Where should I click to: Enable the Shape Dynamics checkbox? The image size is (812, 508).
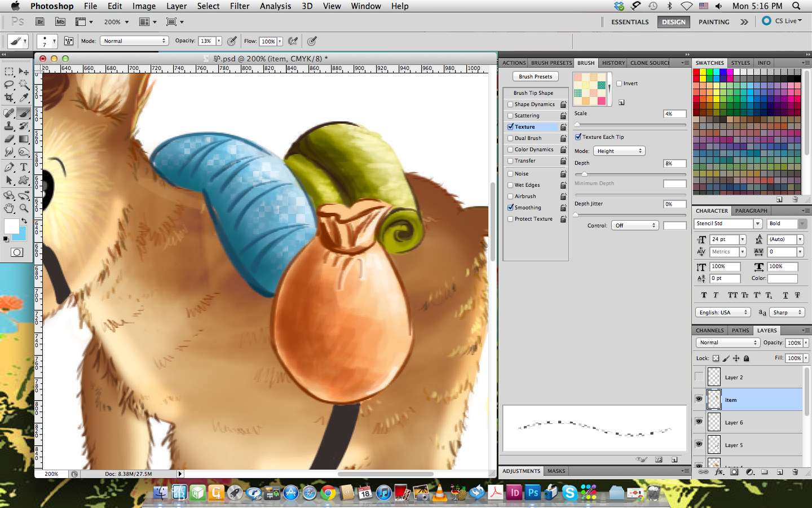[510, 104]
